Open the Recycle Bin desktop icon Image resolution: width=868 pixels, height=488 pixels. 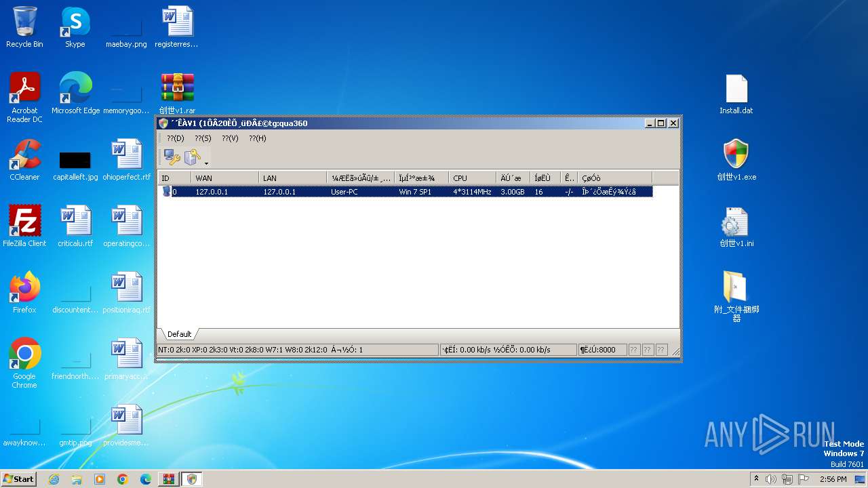24,27
